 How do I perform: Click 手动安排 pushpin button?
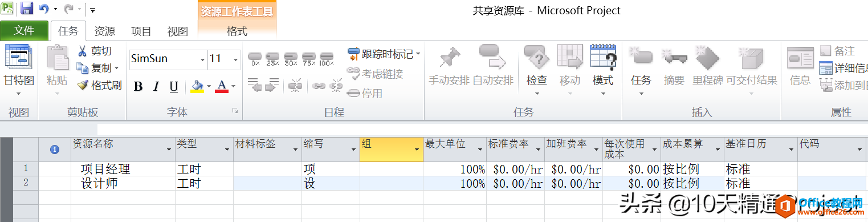(450, 66)
